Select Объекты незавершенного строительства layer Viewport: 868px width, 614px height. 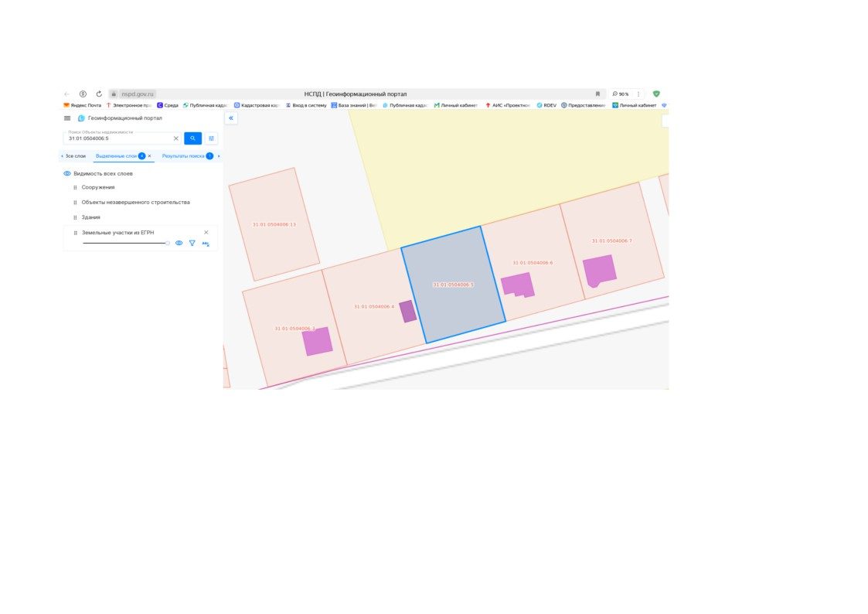tap(135, 203)
